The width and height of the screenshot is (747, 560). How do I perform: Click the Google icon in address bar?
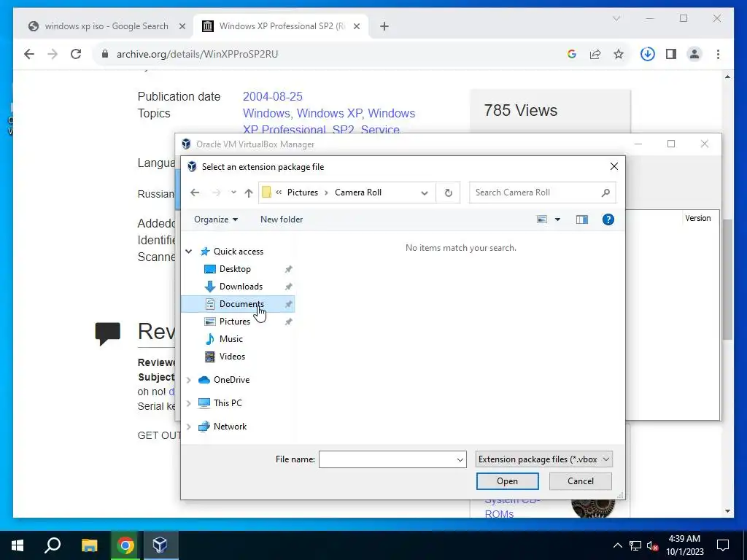[572, 54]
